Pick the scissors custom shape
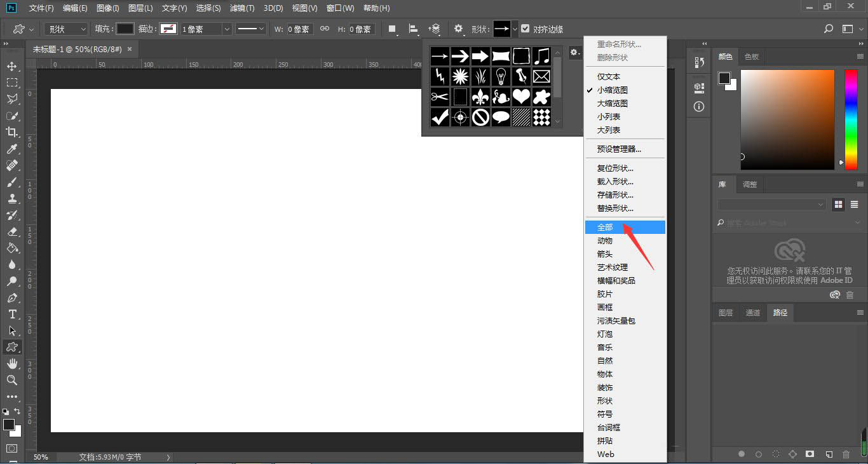The width and height of the screenshot is (868, 464). pos(439,97)
